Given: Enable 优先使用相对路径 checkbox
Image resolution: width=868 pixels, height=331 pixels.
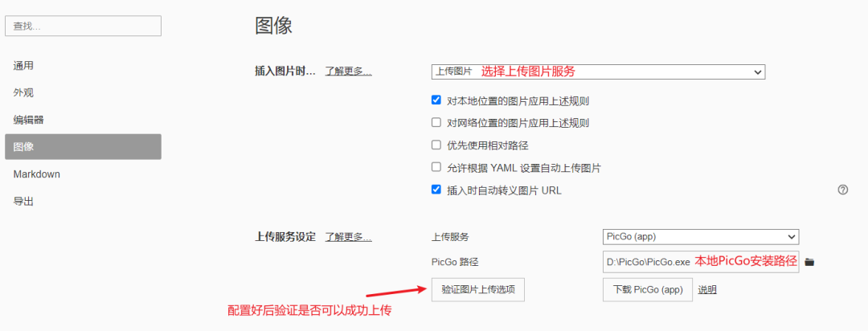Looking at the screenshot, I should pos(436,145).
